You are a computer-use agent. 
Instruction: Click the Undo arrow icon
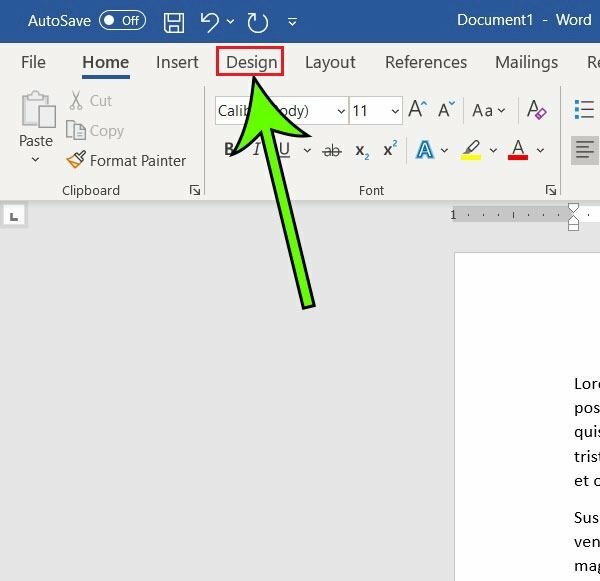209,20
